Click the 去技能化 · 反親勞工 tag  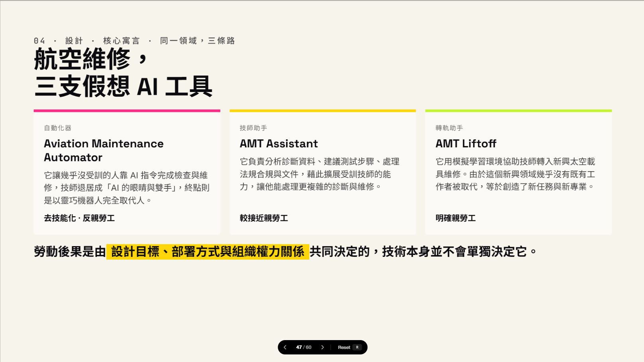79,218
